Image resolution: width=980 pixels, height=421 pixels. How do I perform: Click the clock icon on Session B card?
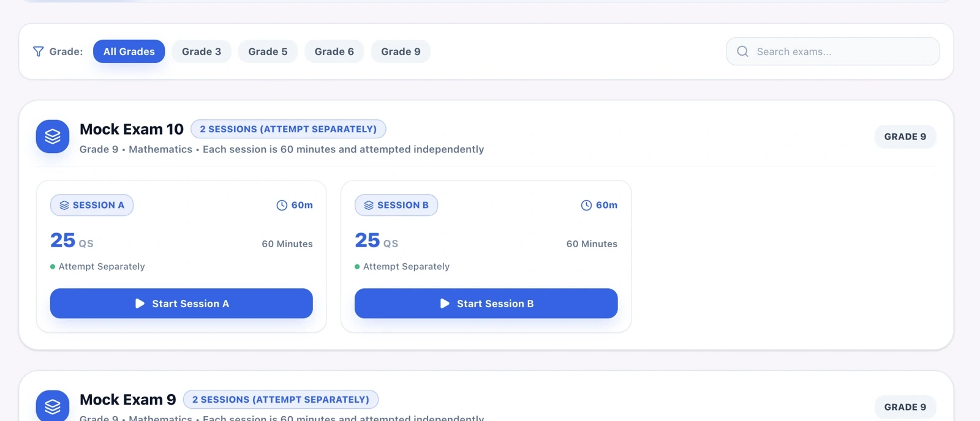(586, 205)
